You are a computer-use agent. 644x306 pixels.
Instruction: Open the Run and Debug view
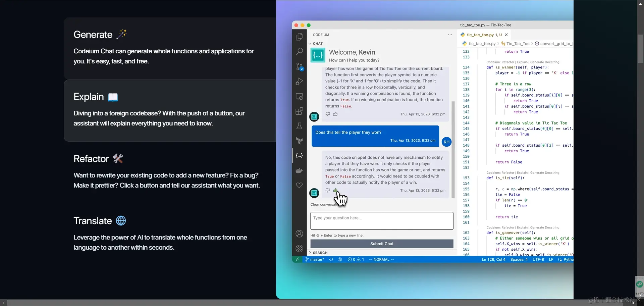tap(299, 81)
